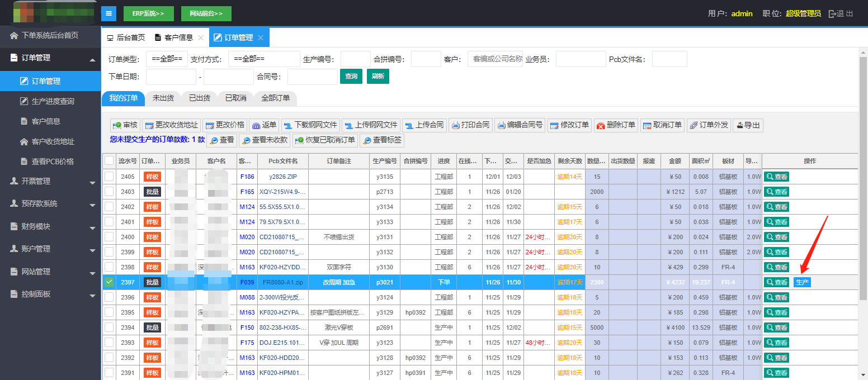Click the 审核 approve toolbar button
Viewport: 868px width, 380px height.
click(x=125, y=125)
